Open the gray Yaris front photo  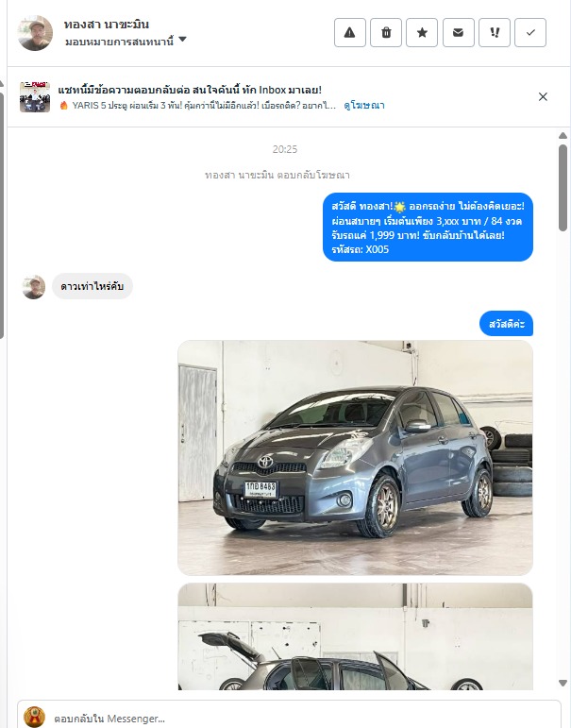pos(355,458)
